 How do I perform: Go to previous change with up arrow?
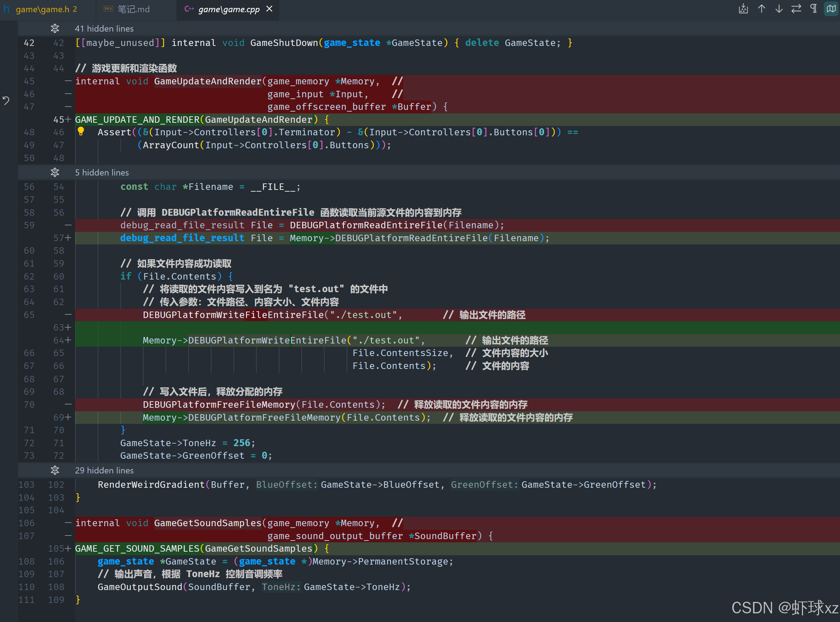point(761,9)
